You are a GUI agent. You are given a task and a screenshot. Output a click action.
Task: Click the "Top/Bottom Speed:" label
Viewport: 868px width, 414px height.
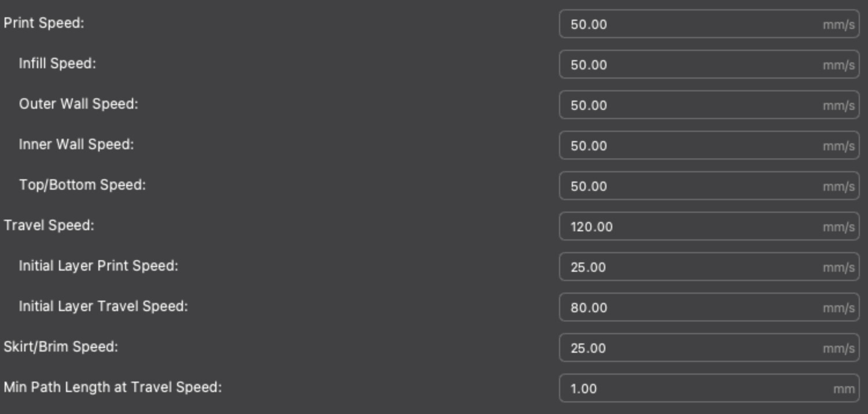coord(82,185)
